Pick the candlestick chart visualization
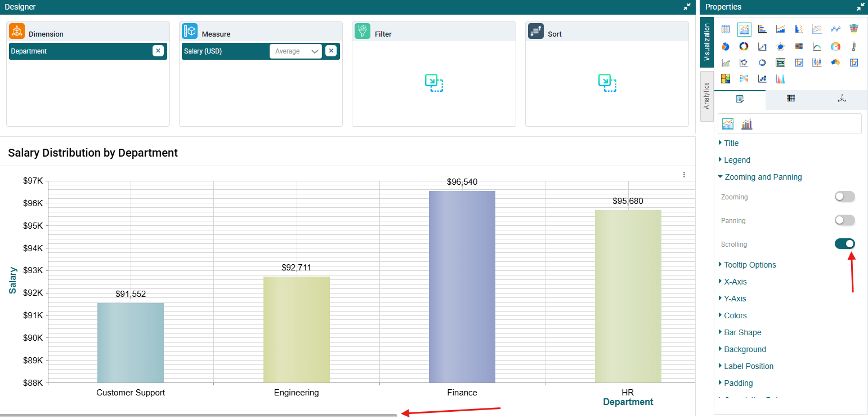Screen dimensions: 868x418 click(817, 63)
